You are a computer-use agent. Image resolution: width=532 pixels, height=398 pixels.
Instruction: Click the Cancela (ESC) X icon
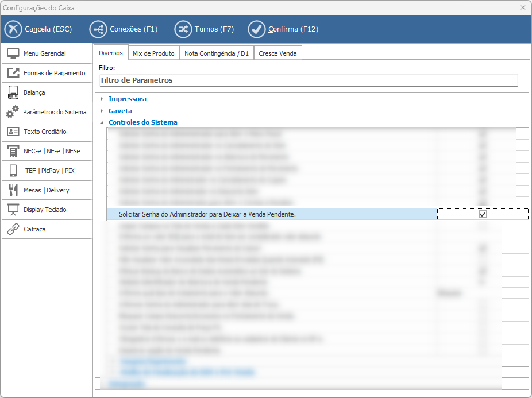click(x=13, y=29)
